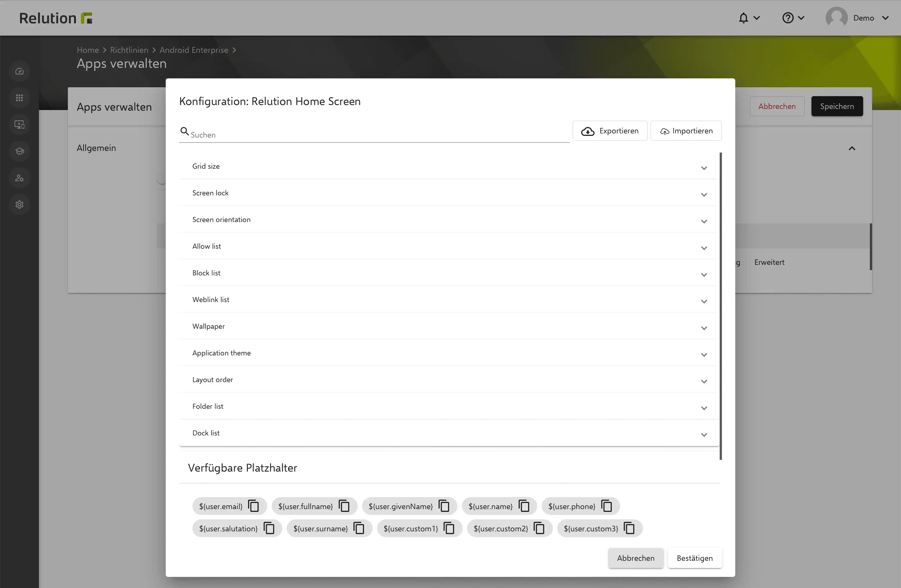Copy the ${user.custom2} placeholder
Viewport: 901px width, 588px height.
click(x=539, y=528)
